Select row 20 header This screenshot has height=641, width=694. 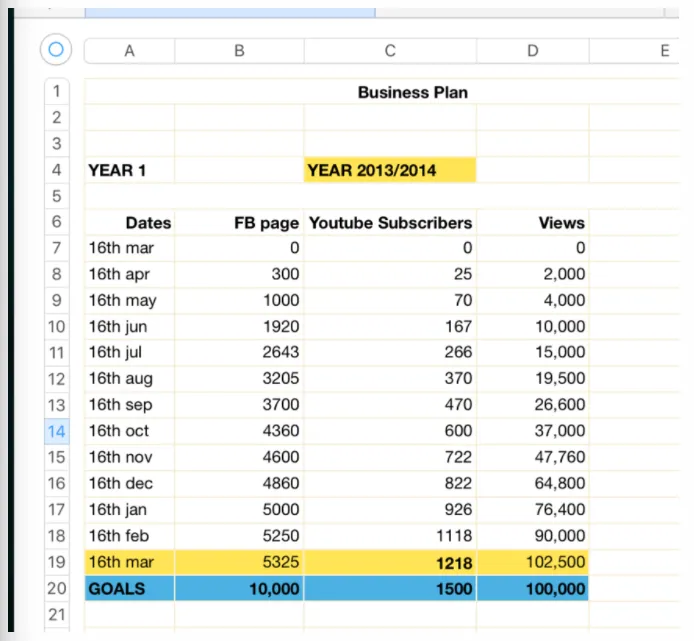pos(57,588)
